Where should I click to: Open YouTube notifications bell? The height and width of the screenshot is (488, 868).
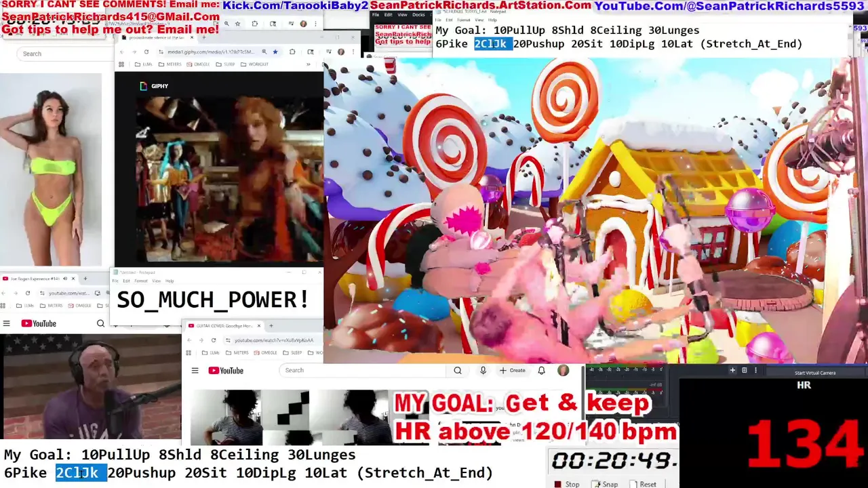click(541, 370)
